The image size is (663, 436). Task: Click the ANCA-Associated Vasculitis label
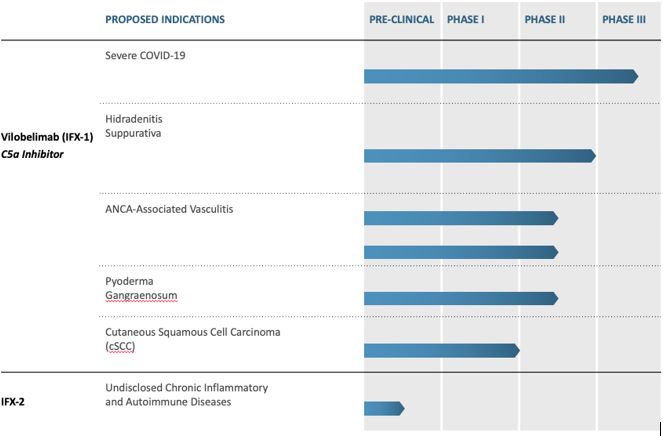pos(168,209)
